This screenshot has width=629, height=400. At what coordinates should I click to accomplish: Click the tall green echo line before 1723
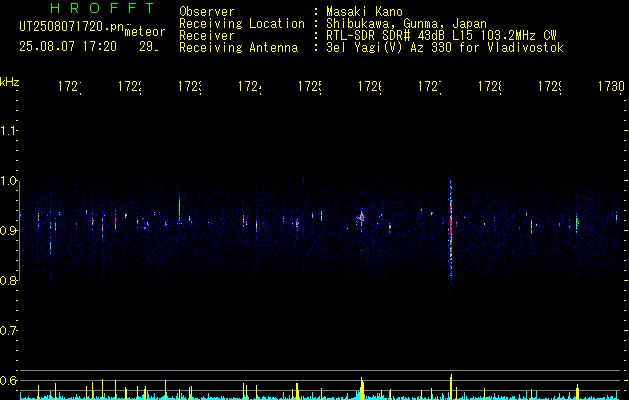tap(179, 208)
